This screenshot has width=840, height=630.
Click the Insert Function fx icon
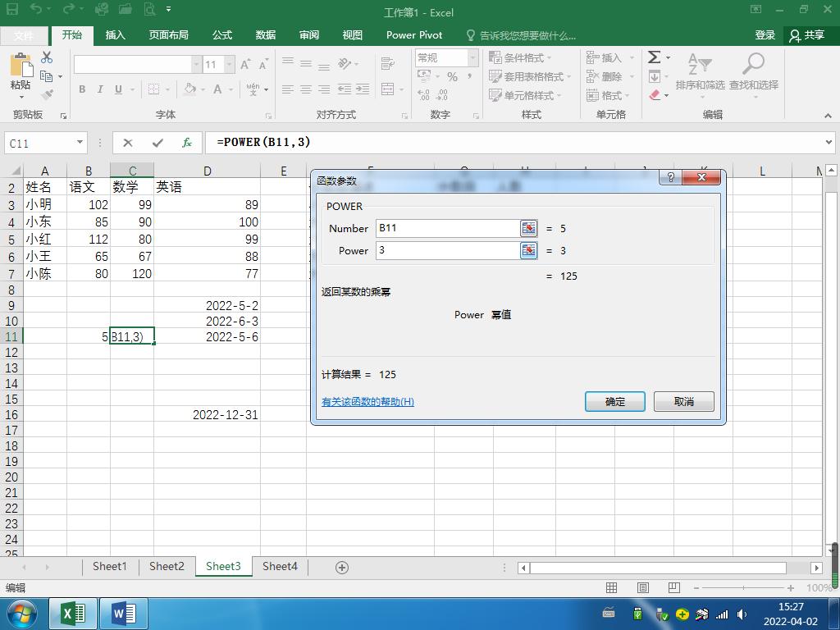tap(186, 142)
